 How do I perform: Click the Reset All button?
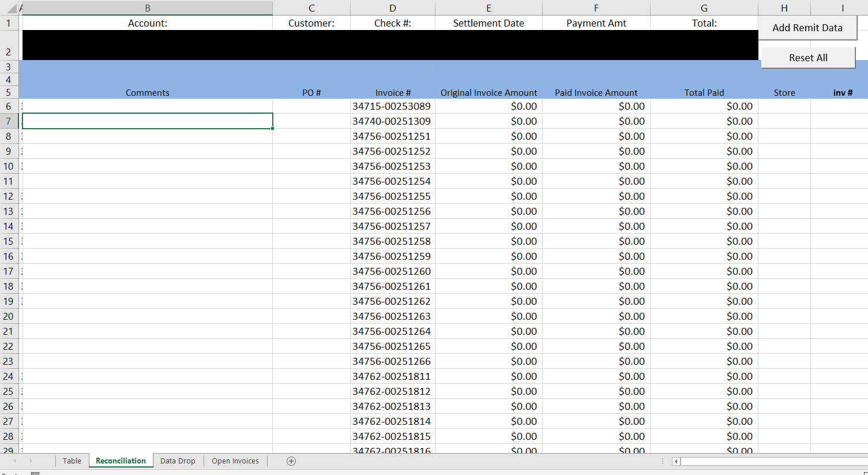808,58
